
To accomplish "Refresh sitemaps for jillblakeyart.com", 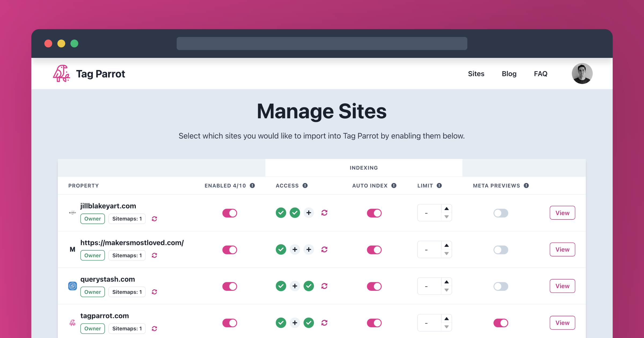I will click(x=154, y=219).
